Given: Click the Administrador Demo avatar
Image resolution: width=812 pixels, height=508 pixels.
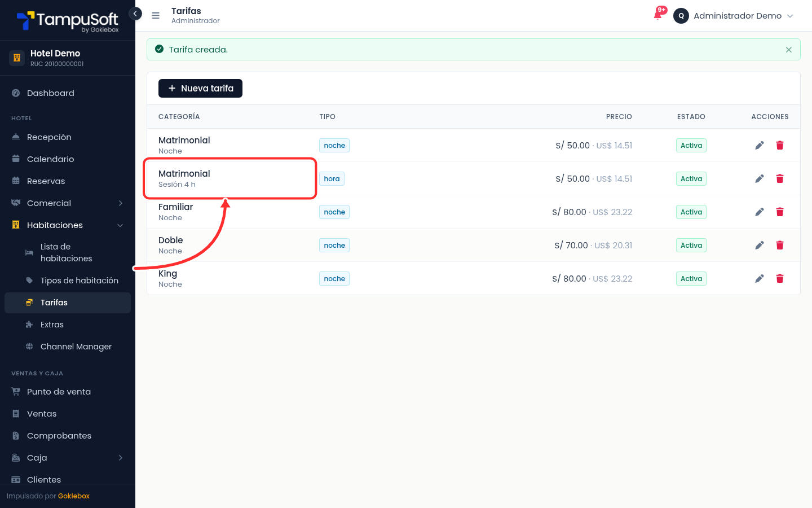Looking at the screenshot, I should pos(681,16).
